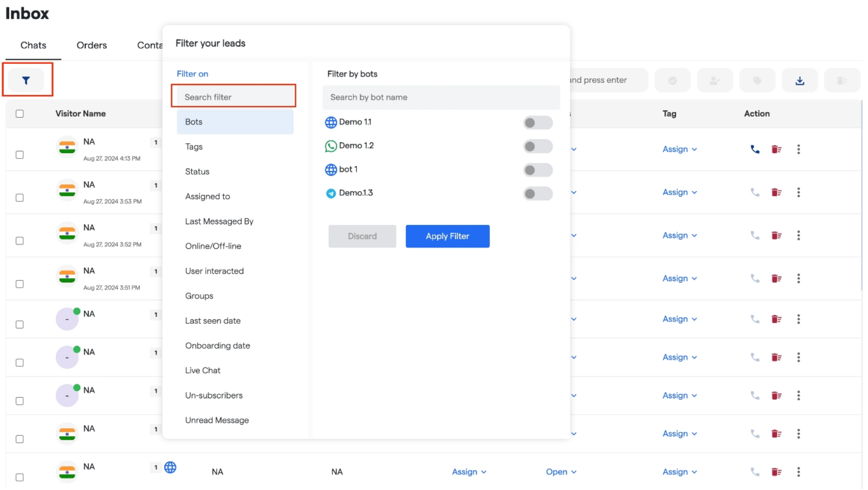Call the visitor from Aug 27 4:13 PM

[x=755, y=149]
